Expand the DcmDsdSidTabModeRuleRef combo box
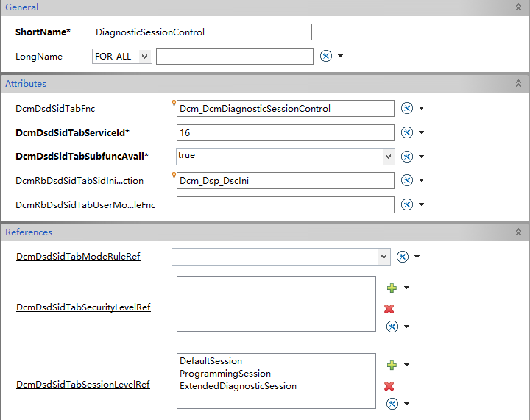The height and width of the screenshot is (420, 530). pos(384,257)
